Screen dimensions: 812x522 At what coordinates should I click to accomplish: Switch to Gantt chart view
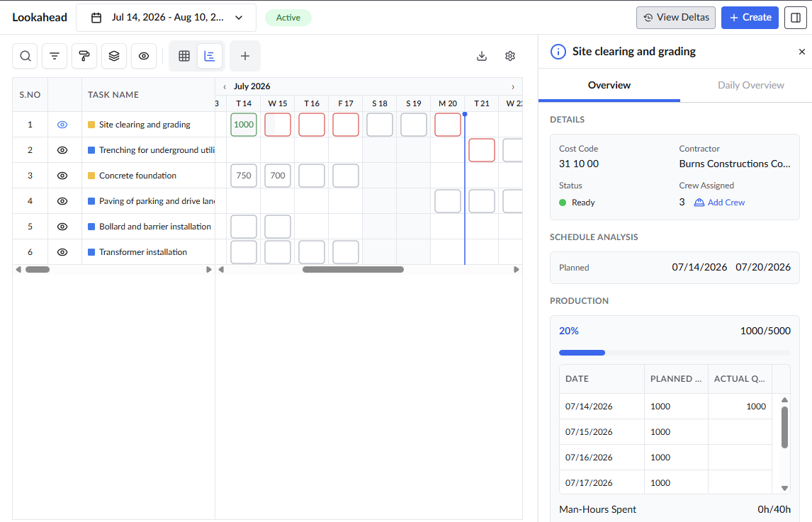pos(210,56)
